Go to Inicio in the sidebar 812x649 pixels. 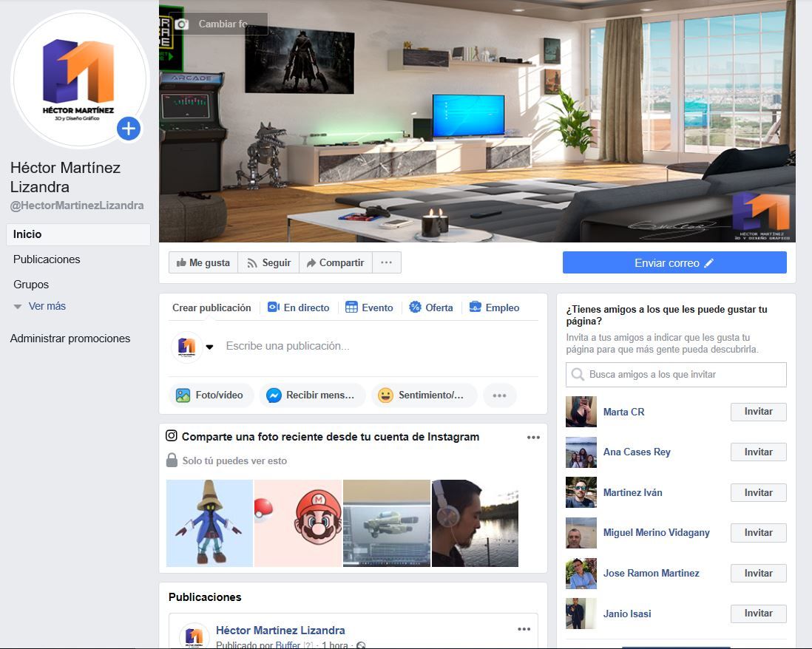[x=78, y=234]
